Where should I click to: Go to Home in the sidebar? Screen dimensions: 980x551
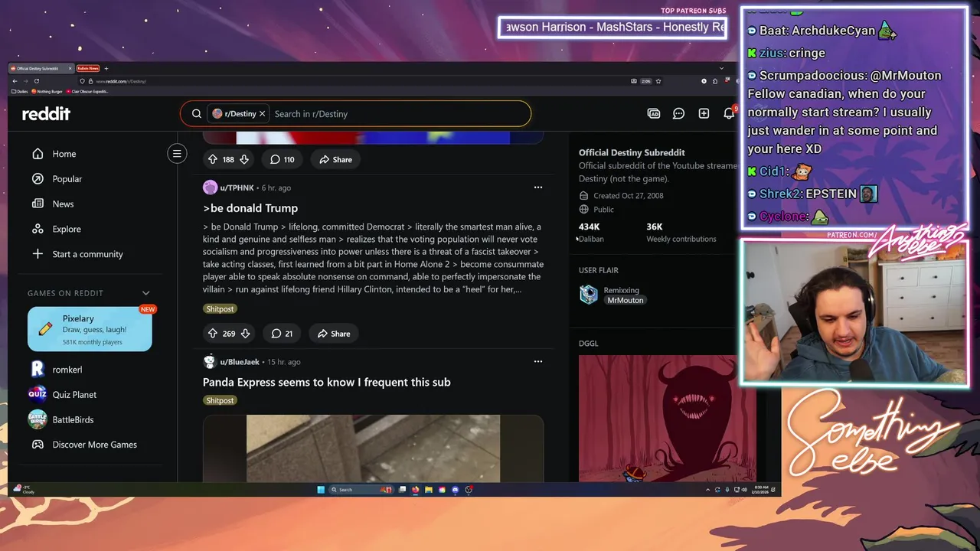click(64, 154)
